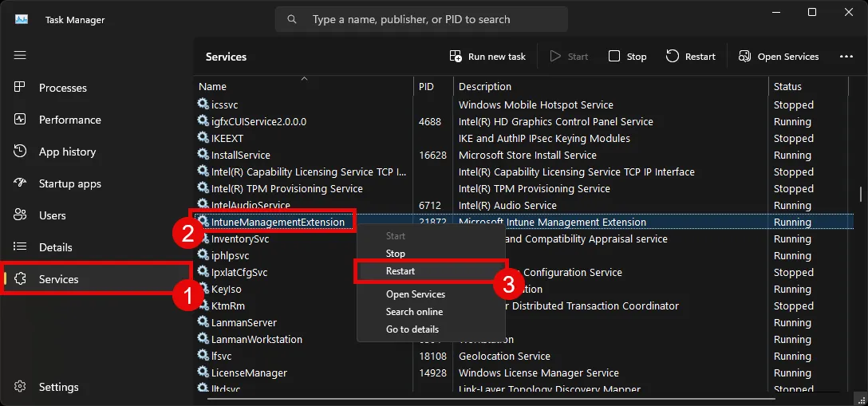Sort by the Name column header
This screenshot has height=406, width=868.
(303, 86)
